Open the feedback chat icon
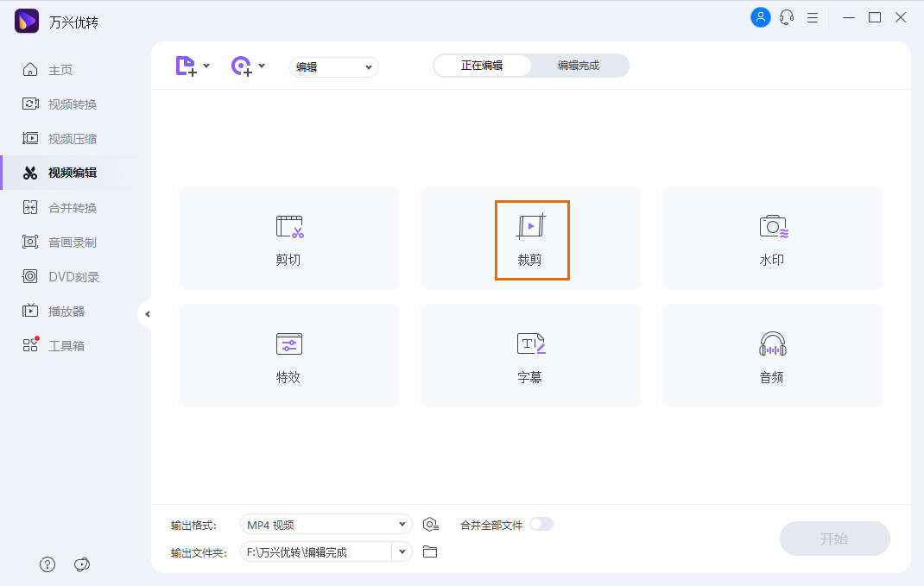924x586 pixels. pyautogui.click(x=82, y=564)
